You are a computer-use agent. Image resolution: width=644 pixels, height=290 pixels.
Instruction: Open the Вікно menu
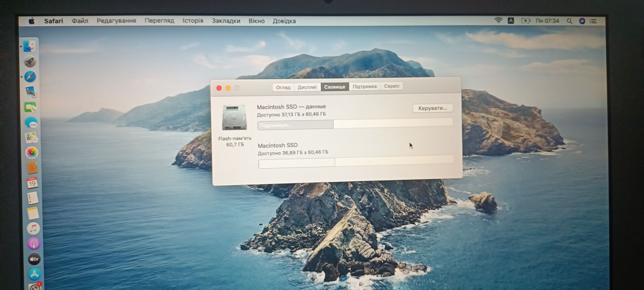coord(256,21)
